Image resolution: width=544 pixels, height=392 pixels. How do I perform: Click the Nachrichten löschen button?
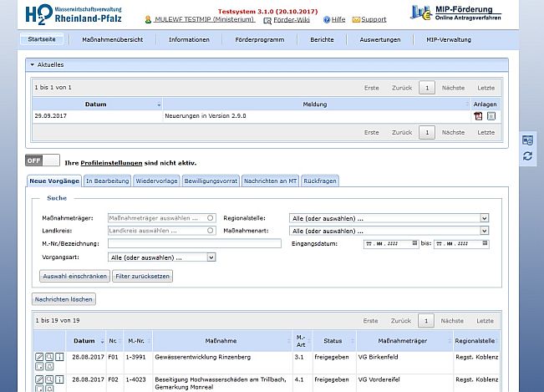64,299
